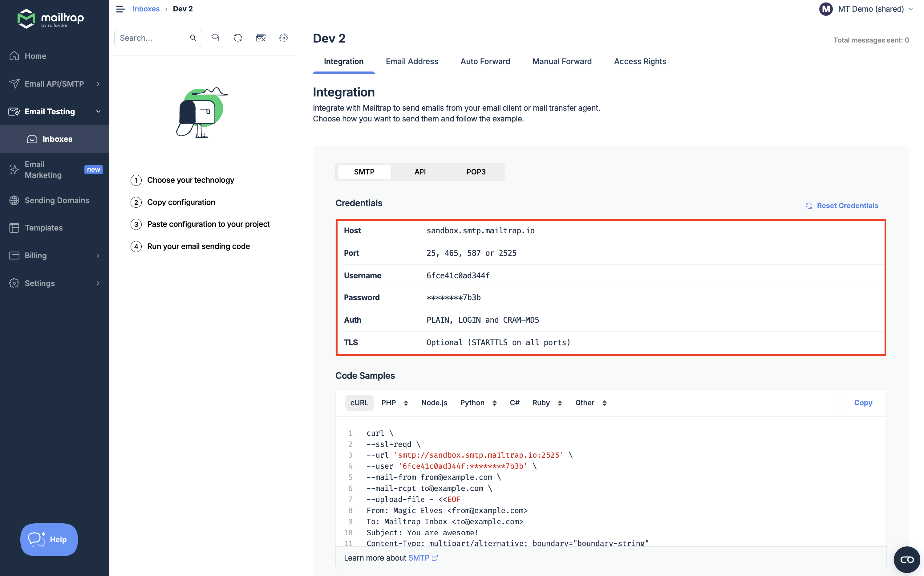The width and height of the screenshot is (924, 576).
Task: Mark all messages as read envelope icon
Action: (x=215, y=38)
